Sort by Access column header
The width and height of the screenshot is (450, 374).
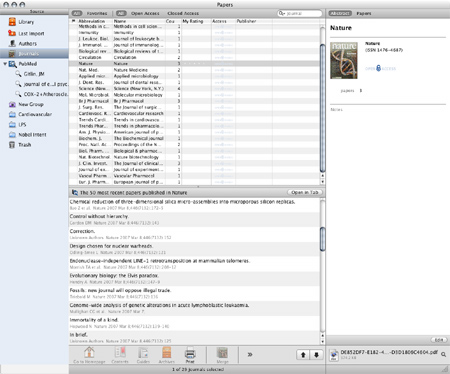point(223,21)
